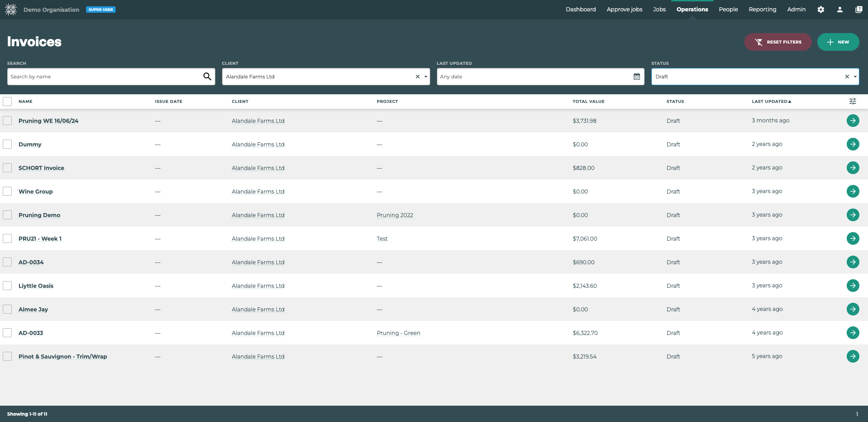Open the Status filter dropdown
This screenshot has width=868, height=422.
(855, 77)
